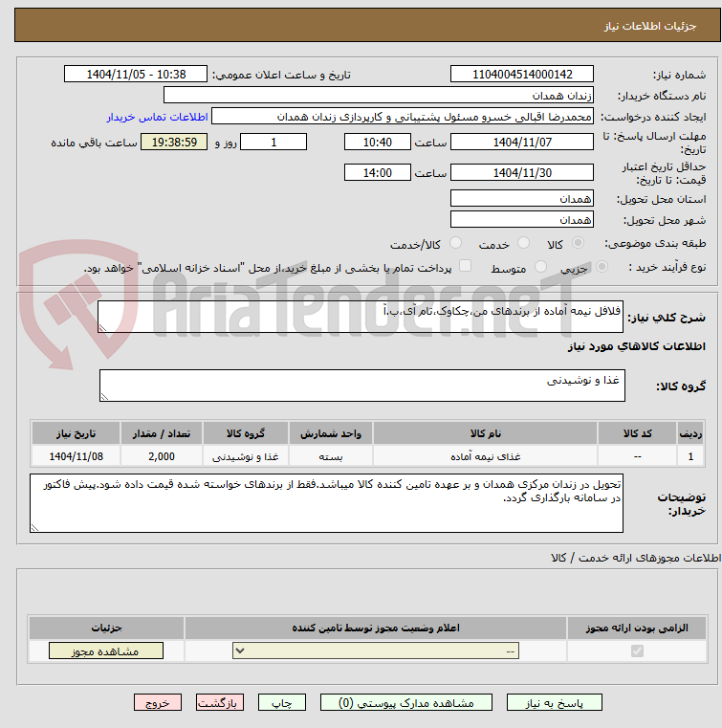
Task: Click the الزامی بودن ارائه مجوز column header
Action: (637, 628)
